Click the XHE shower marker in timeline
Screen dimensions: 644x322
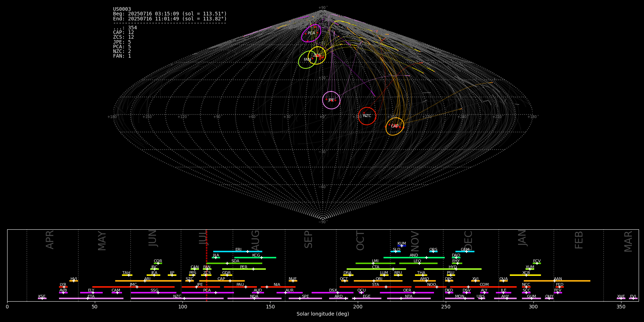pyautogui.click(x=621, y=298)
